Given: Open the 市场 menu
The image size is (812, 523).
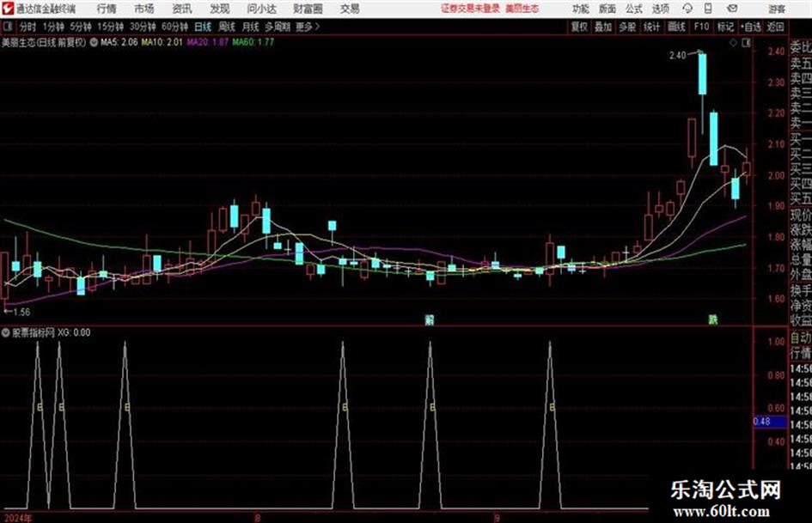Looking at the screenshot, I should [144, 9].
